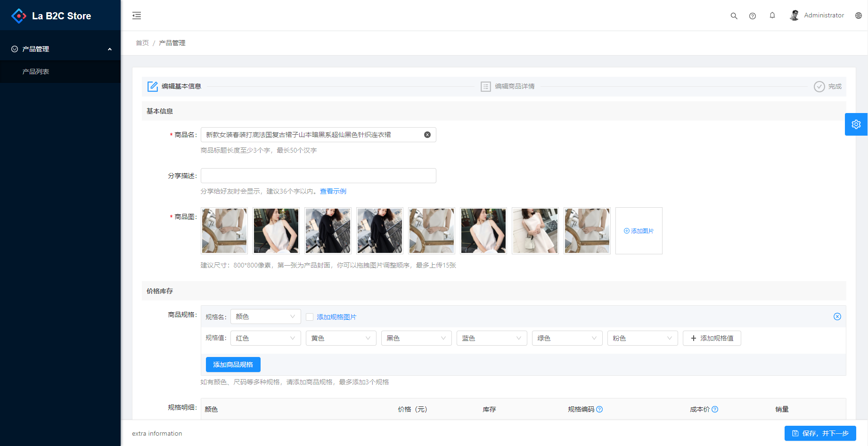The height and width of the screenshot is (446, 868).
Task: Click the 价格（元）column header
Action: click(x=412, y=409)
